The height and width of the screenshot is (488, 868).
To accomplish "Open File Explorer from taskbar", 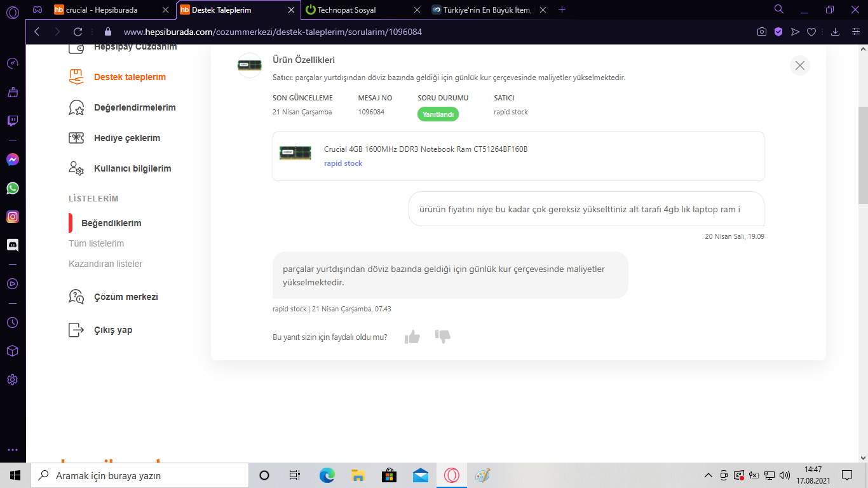I will pyautogui.click(x=358, y=475).
